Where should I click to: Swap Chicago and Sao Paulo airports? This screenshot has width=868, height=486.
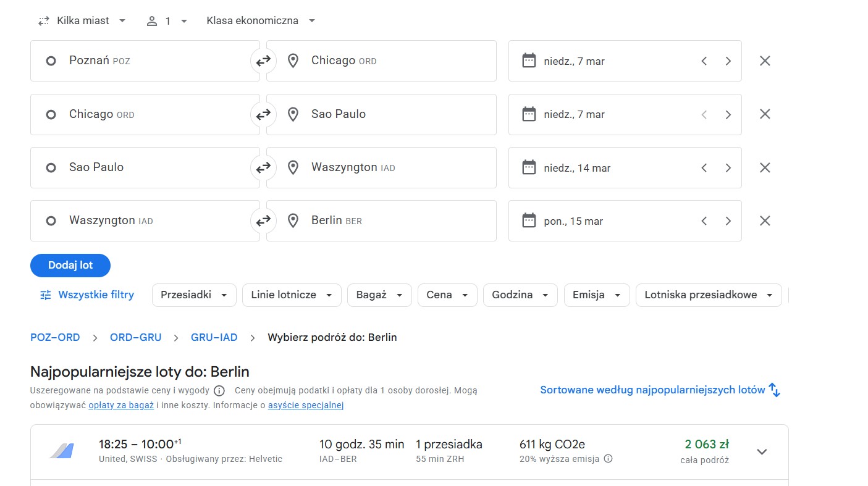(263, 114)
